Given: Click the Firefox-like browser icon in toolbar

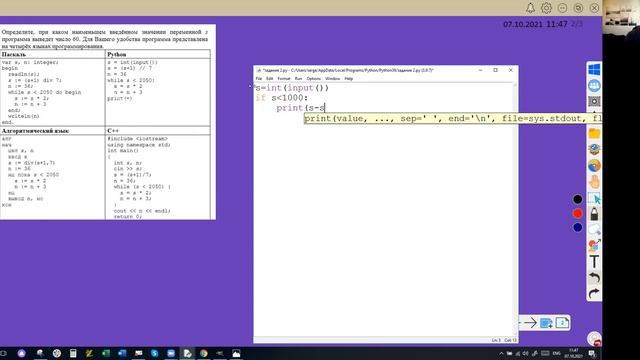Looking at the screenshot, I should tap(594, 166).
